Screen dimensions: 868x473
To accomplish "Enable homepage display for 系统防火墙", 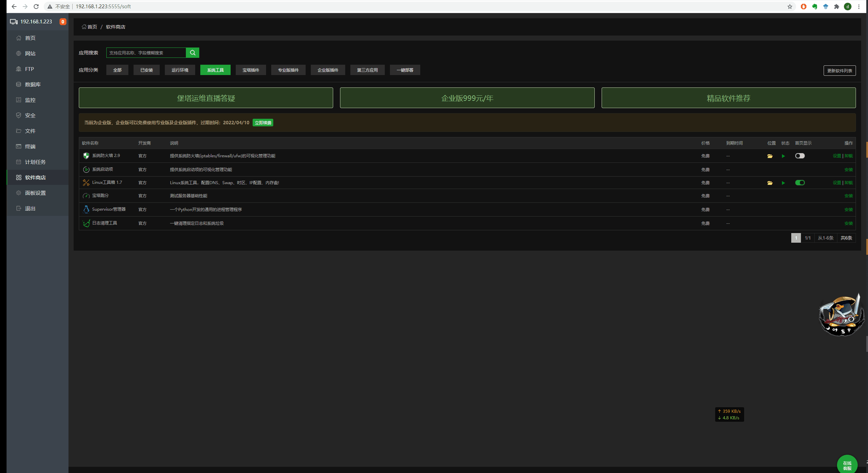I will pyautogui.click(x=800, y=156).
